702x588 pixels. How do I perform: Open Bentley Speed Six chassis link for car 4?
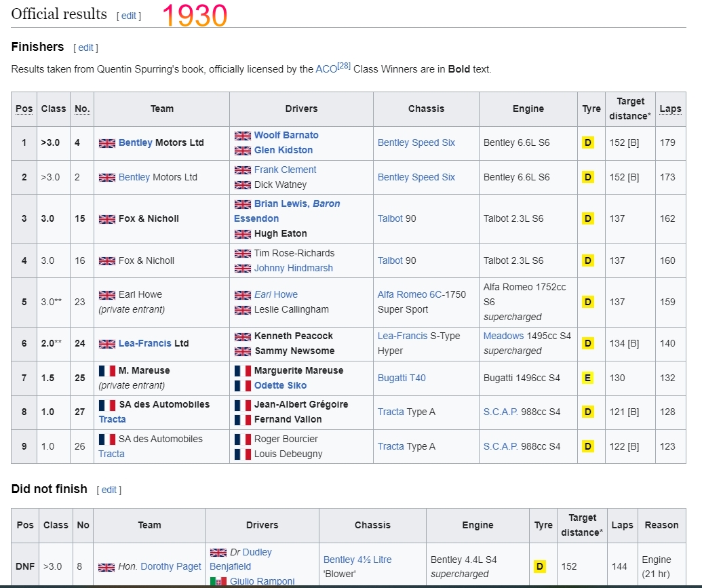[x=416, y=142]
